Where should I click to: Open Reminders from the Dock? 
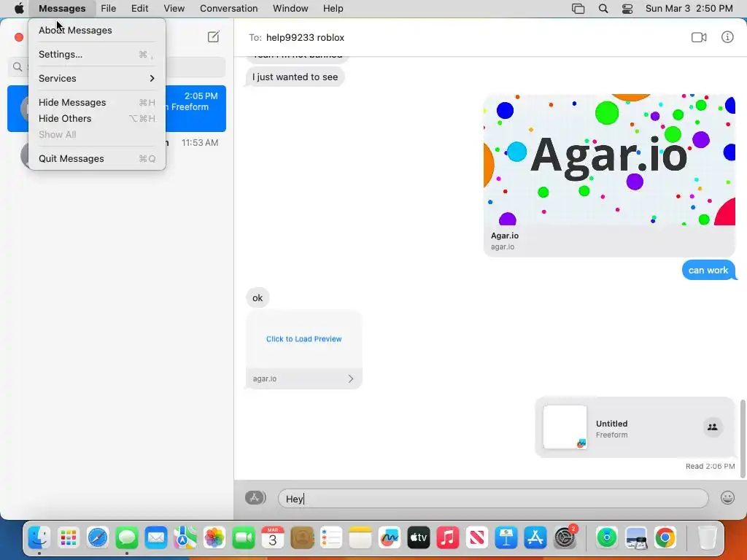click(x=331, y=538)
